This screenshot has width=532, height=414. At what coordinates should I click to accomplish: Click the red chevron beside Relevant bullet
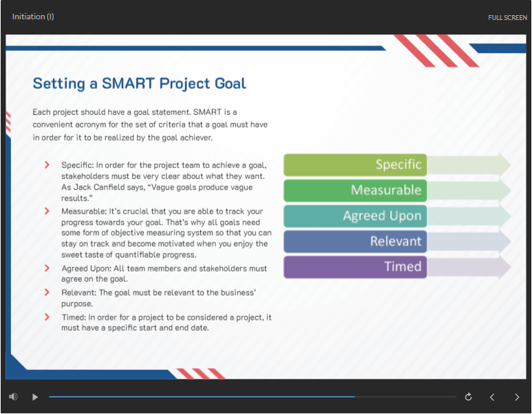coord(47,292)
